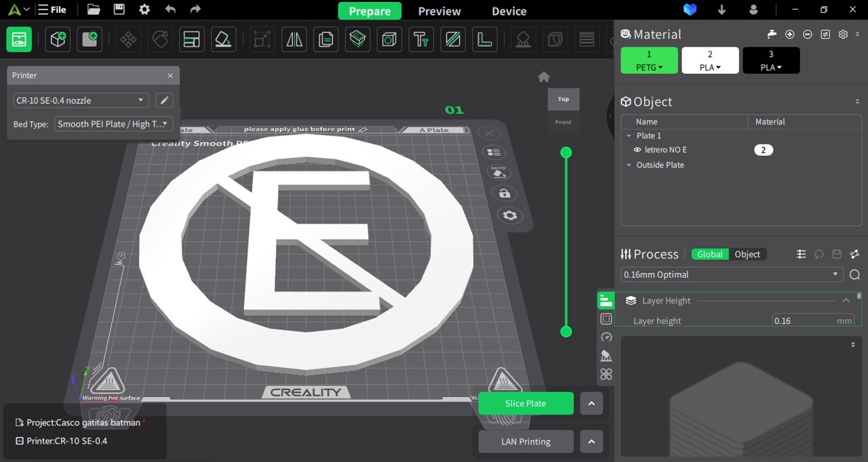Image resolution: width=868 pixels, height=462 pixels.
Task: Select the Measure ruler tool
Action: tap(484, 39)
